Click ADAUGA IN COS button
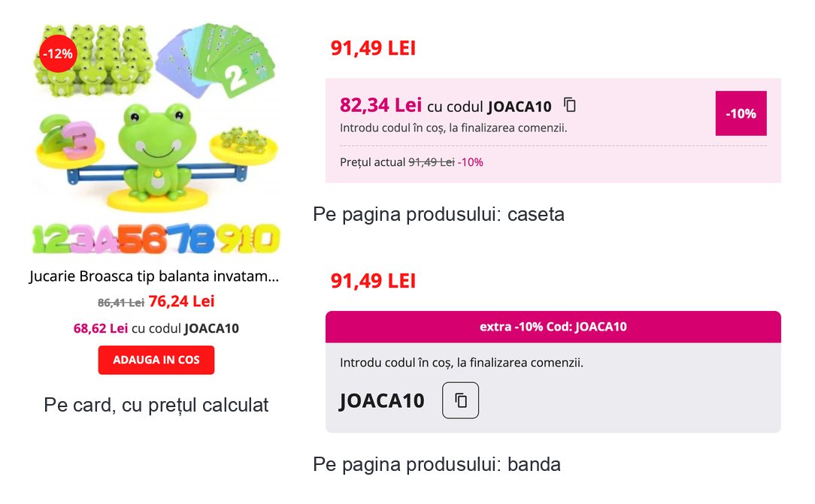 (x=156, y=360)
